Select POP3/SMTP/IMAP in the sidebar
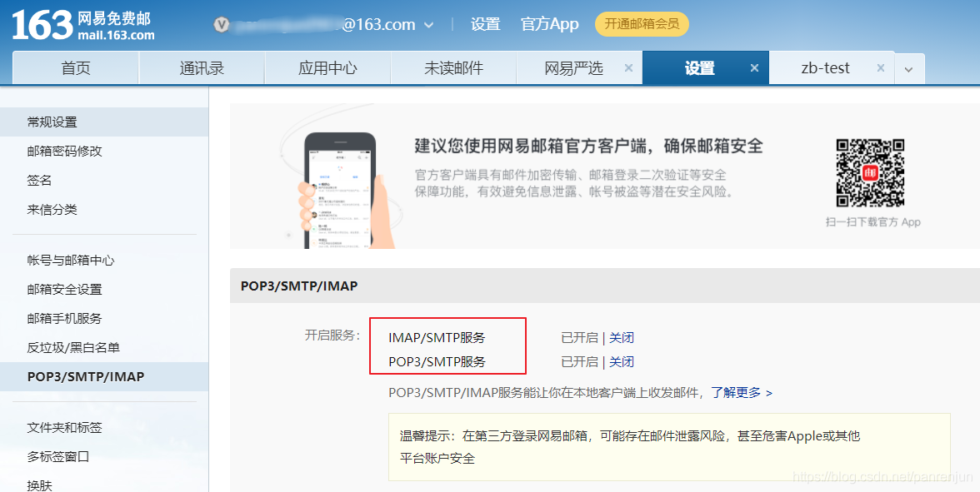This screenshot has height=492, width=980. 103,376
